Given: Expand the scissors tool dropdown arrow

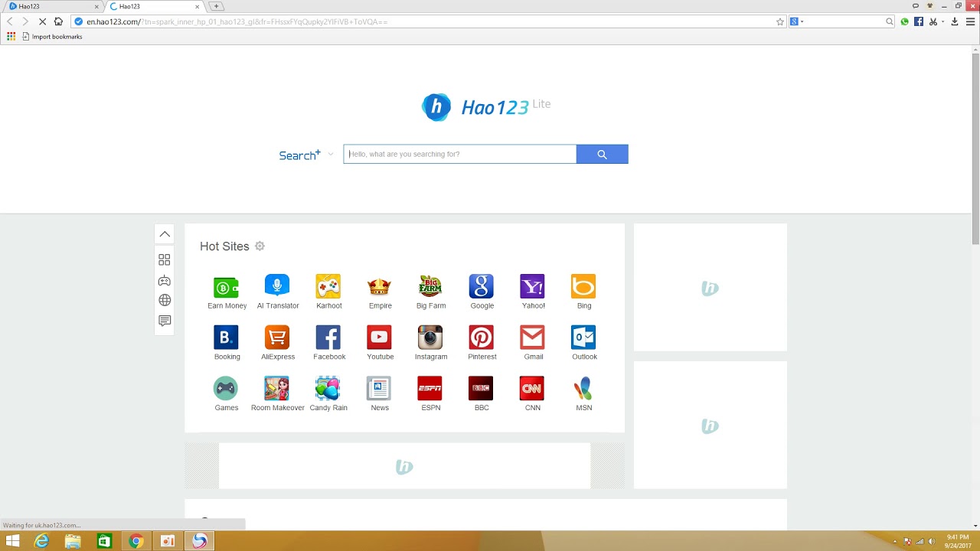Looking at the screenshot, I should [x=942, y=21].
